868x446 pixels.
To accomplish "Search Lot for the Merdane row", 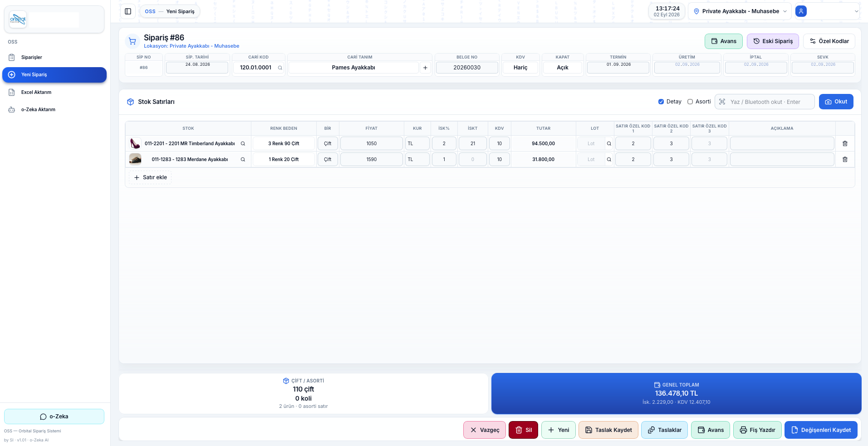I will 609,159.
